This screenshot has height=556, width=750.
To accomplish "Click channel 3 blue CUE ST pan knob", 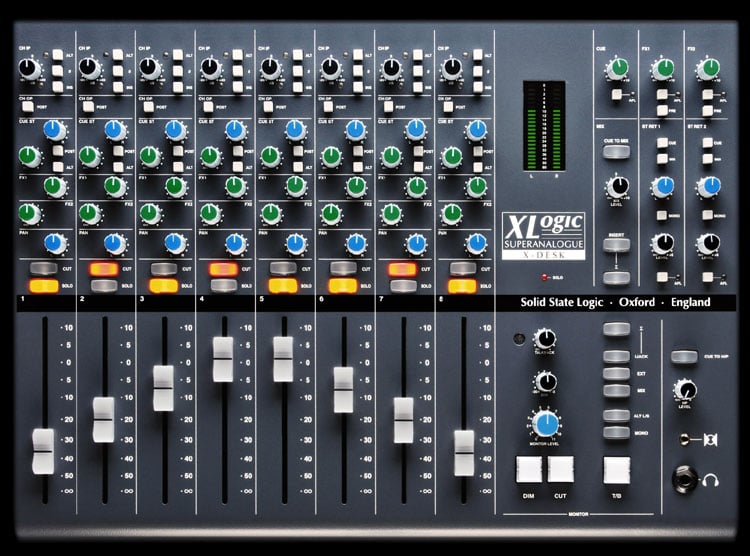I will coord(175,130).
